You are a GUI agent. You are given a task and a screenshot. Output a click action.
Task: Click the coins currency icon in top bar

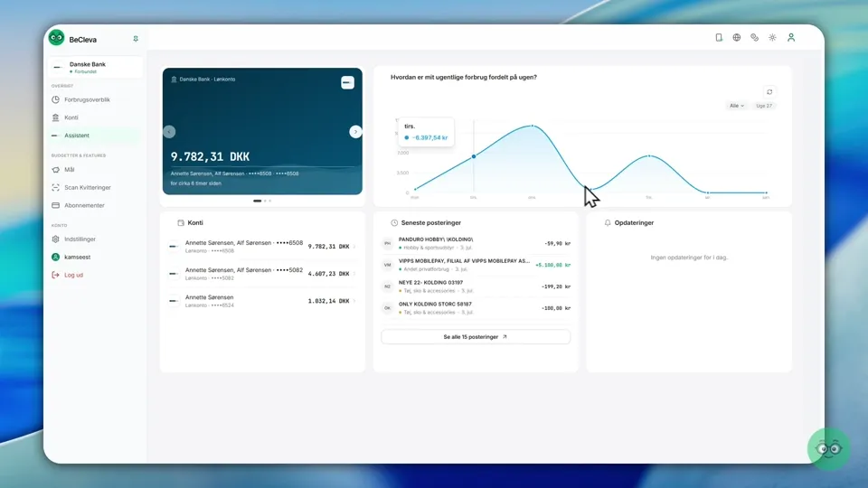pos(754,38)
